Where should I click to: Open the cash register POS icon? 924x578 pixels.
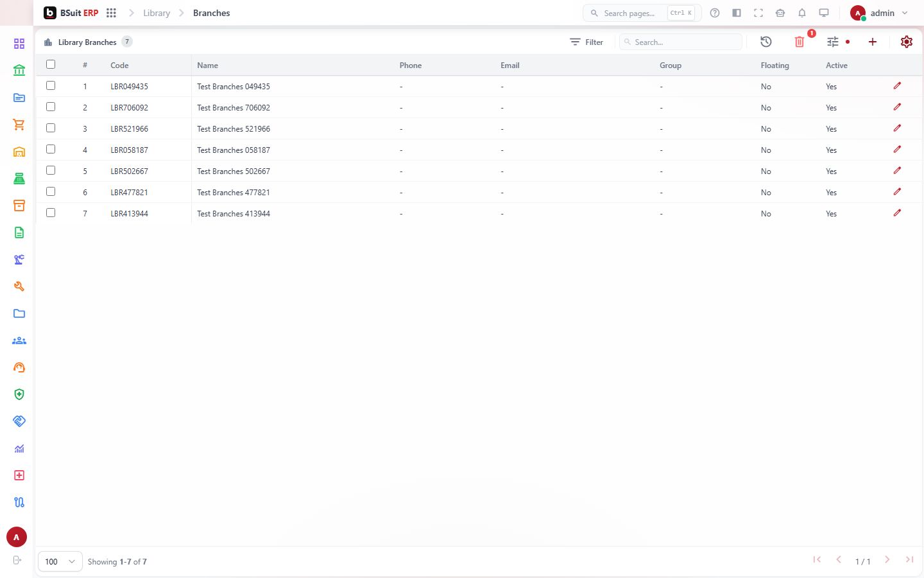pyautogui.click(x=19, y=179)
